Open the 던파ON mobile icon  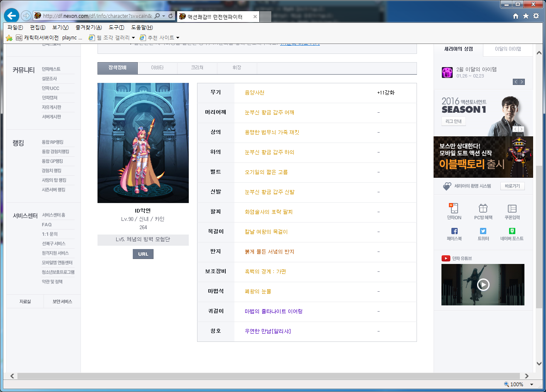point(454,208)
